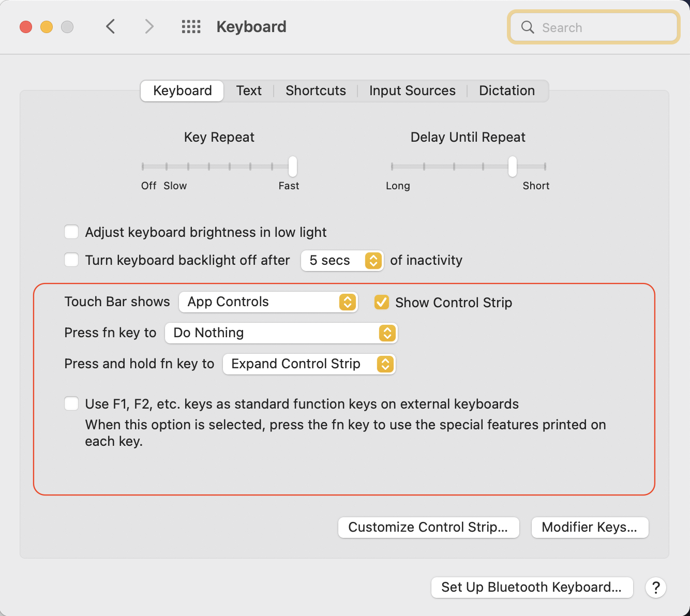The height and width of the screenshot is (616, 690).
Task: Open help with the question mark button
Action: click(x=655, y=588)
